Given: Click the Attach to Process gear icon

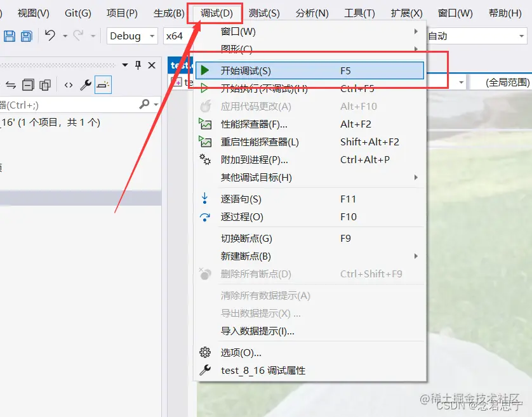Looking at the screenshot, I should pos(204,160).
